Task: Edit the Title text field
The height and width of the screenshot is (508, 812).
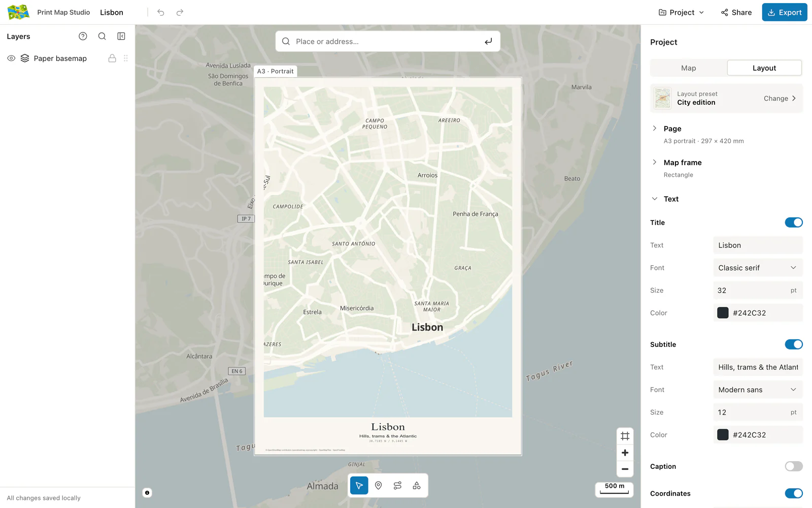Action: pyautogui.click(x=758, y=245)
